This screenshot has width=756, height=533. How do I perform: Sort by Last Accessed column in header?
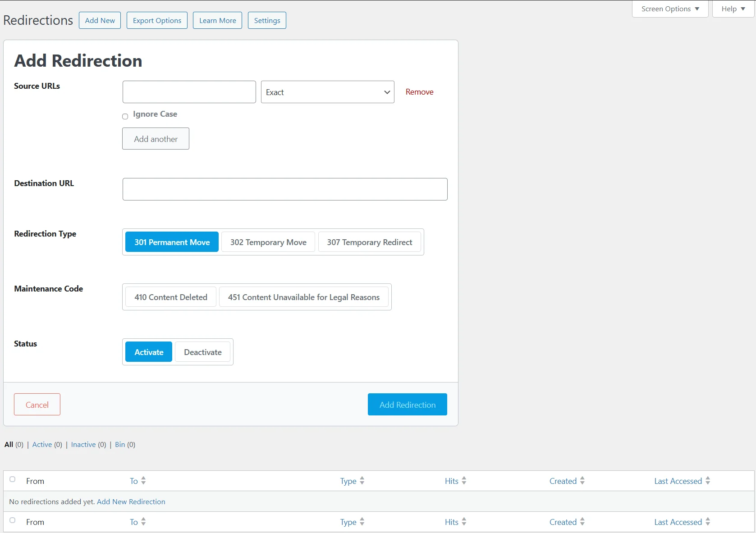point(683,481)
